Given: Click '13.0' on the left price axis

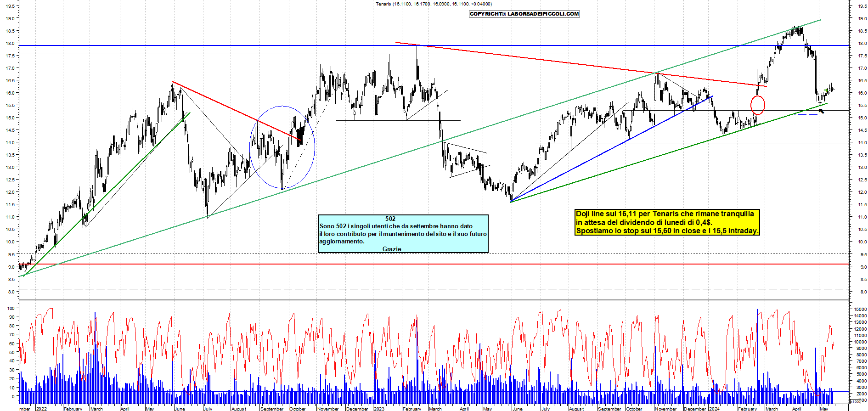Looking at the screenshot, I should 10,168.
